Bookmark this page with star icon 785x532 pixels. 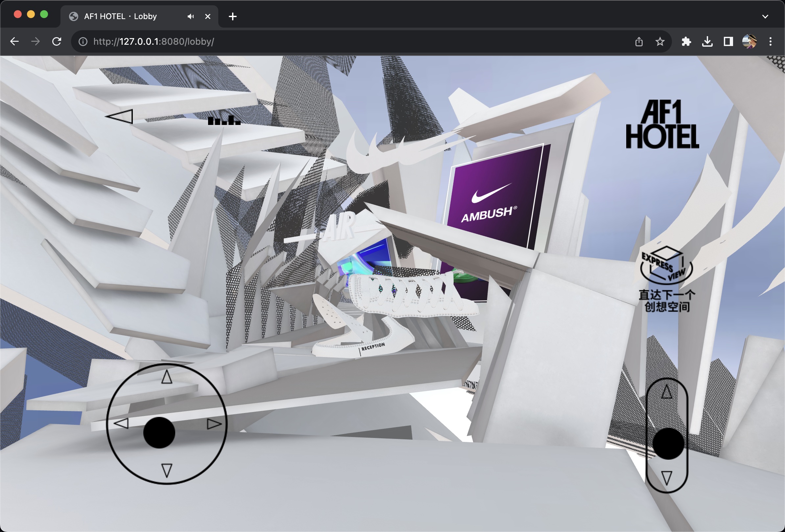660,41
